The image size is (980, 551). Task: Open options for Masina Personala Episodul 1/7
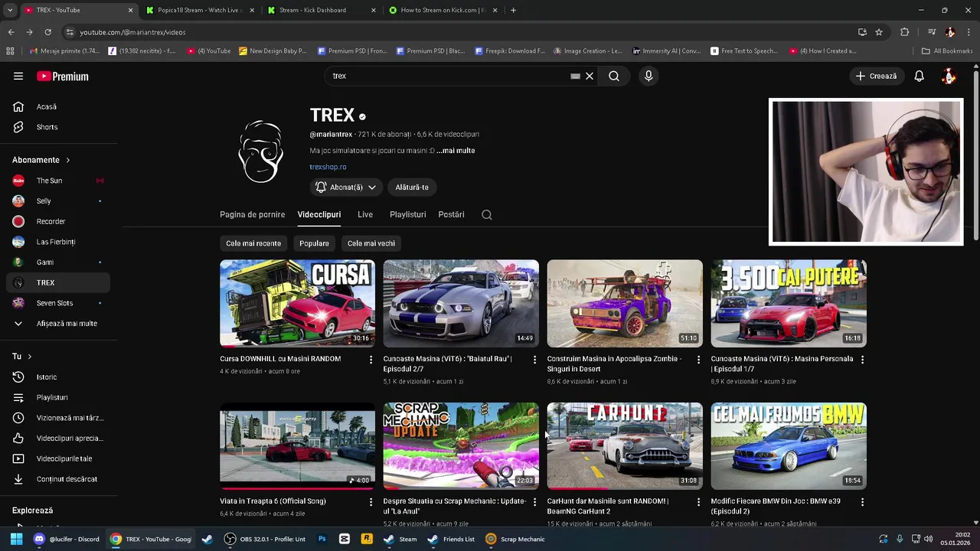pyautogui.click(x=862, y=360)
